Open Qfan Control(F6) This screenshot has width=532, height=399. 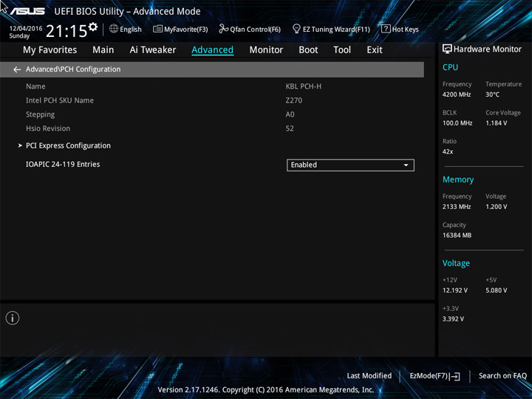250,29
